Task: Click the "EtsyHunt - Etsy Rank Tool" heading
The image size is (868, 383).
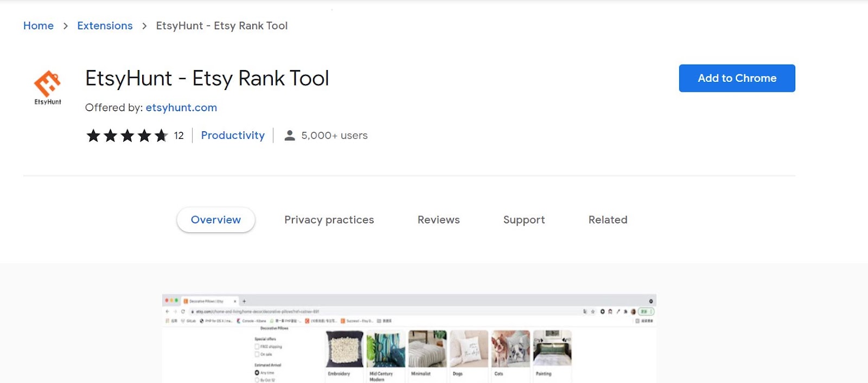Action: (x=207, y=79)
